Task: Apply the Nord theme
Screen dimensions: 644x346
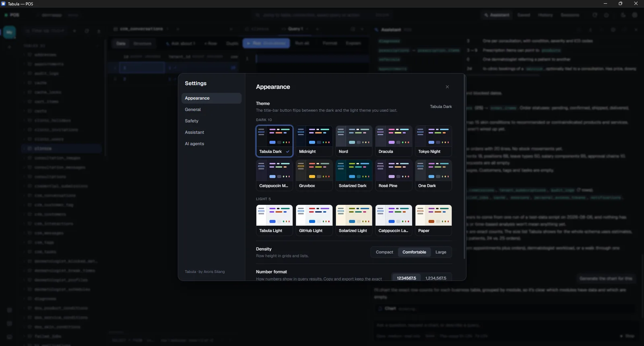Action: pyautogui.click(x=354, y=141)
